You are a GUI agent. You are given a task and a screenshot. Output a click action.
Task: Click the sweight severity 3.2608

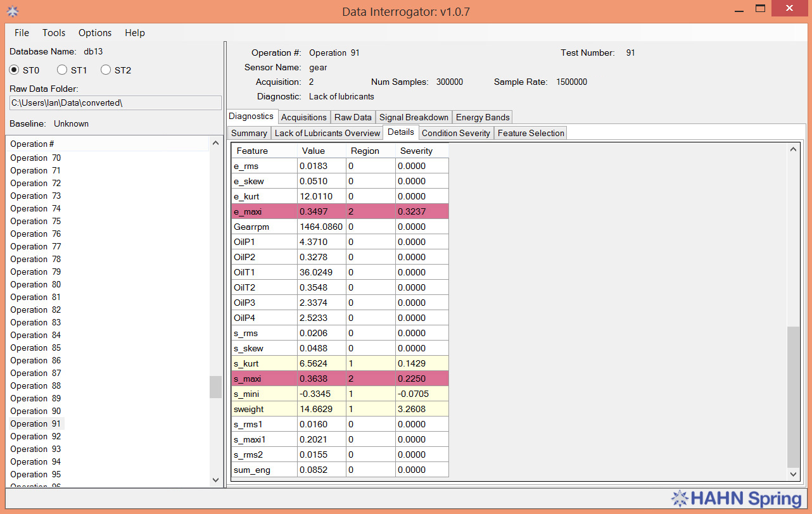422,409
